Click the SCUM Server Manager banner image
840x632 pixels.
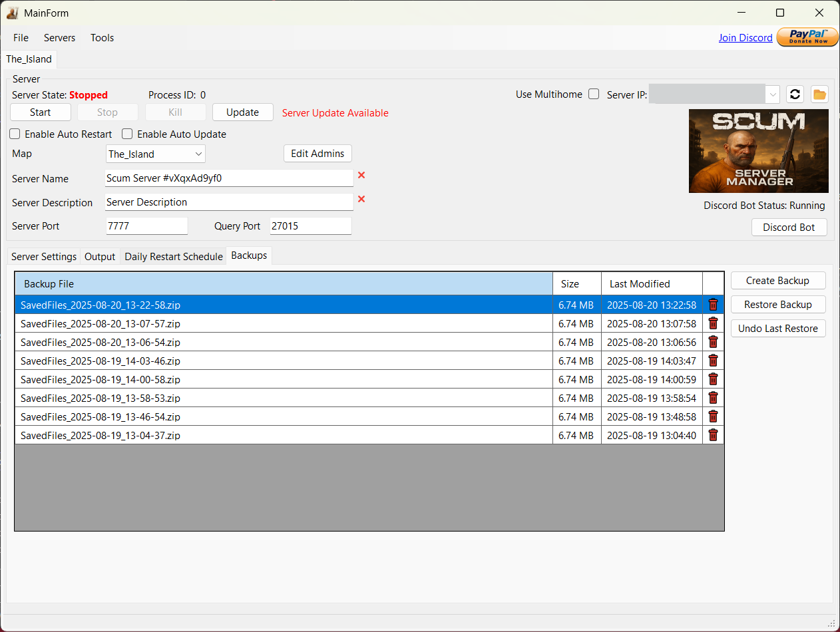point(759,151)
